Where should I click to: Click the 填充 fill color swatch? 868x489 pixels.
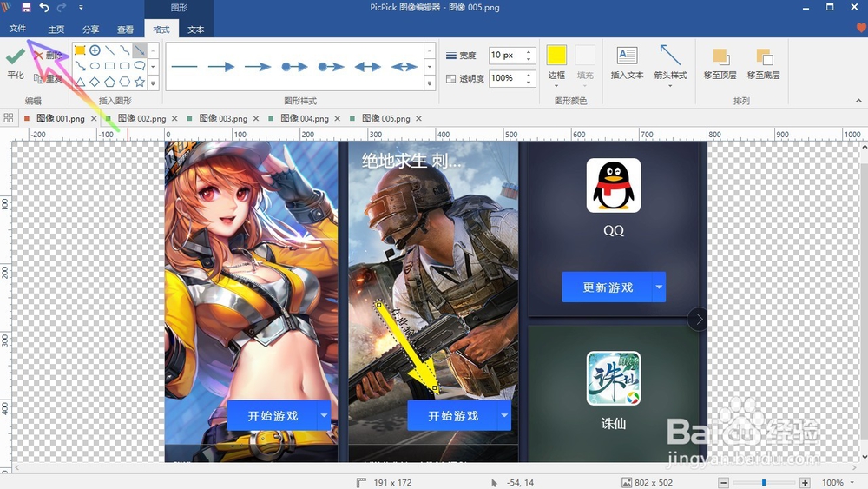tap(585, 56)
